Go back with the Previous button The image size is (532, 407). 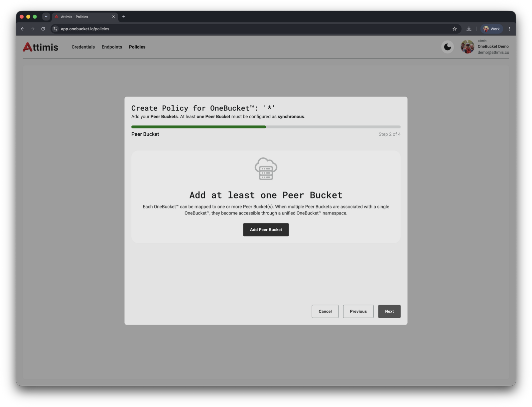click(358, 312)
